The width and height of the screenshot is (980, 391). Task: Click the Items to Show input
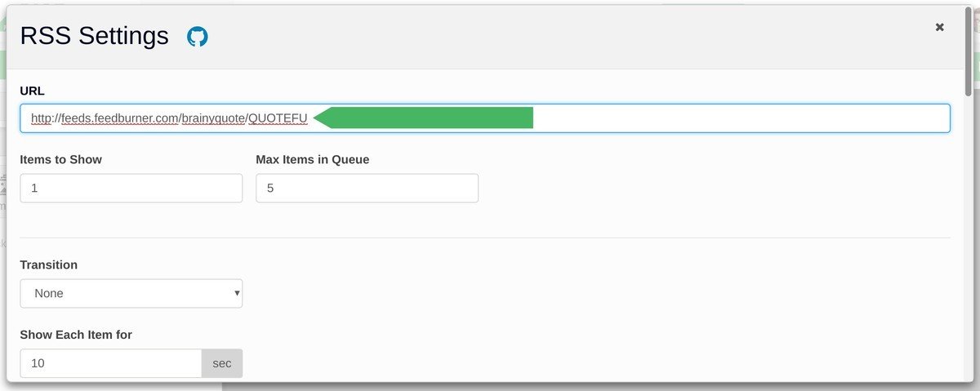(131, 188)
